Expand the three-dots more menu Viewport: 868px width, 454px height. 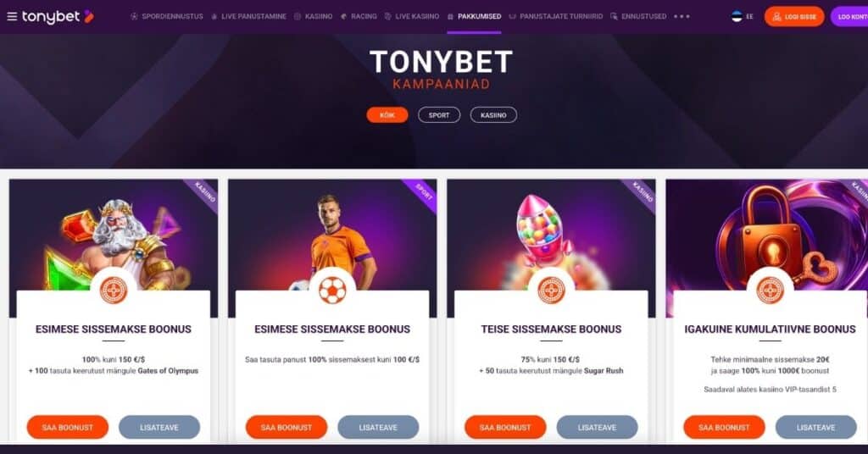tap(682, 17)
